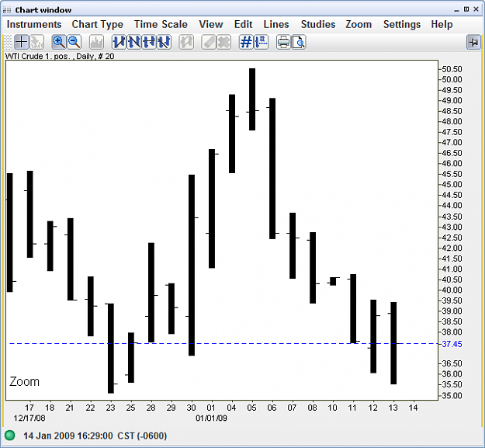
Task: Click the 12/17/08 date label
Action: (x=29, y=418)
